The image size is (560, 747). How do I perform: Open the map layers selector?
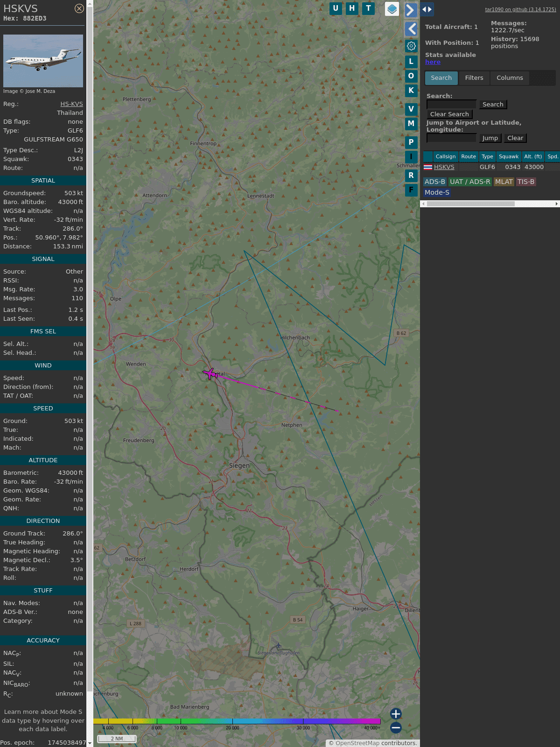[392, 9]
